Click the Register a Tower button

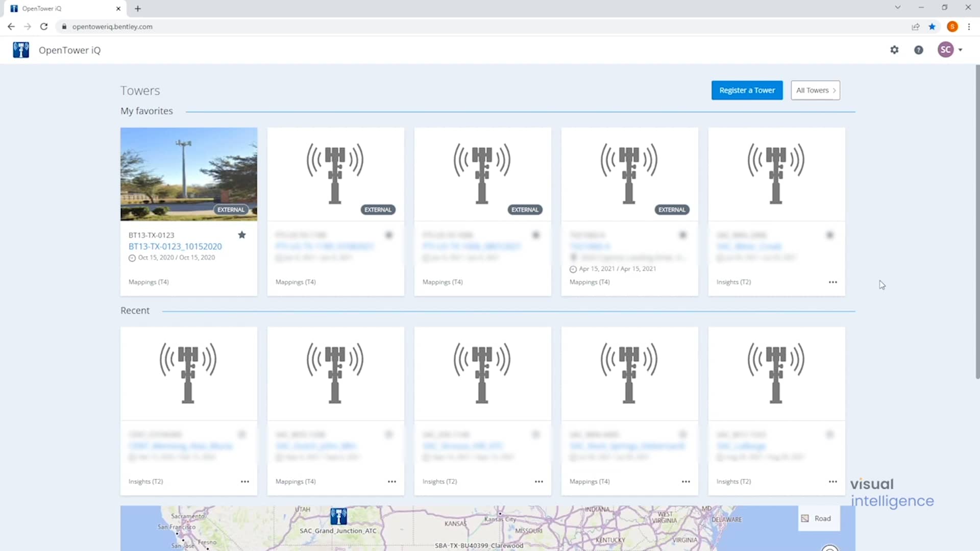point(747,90)
